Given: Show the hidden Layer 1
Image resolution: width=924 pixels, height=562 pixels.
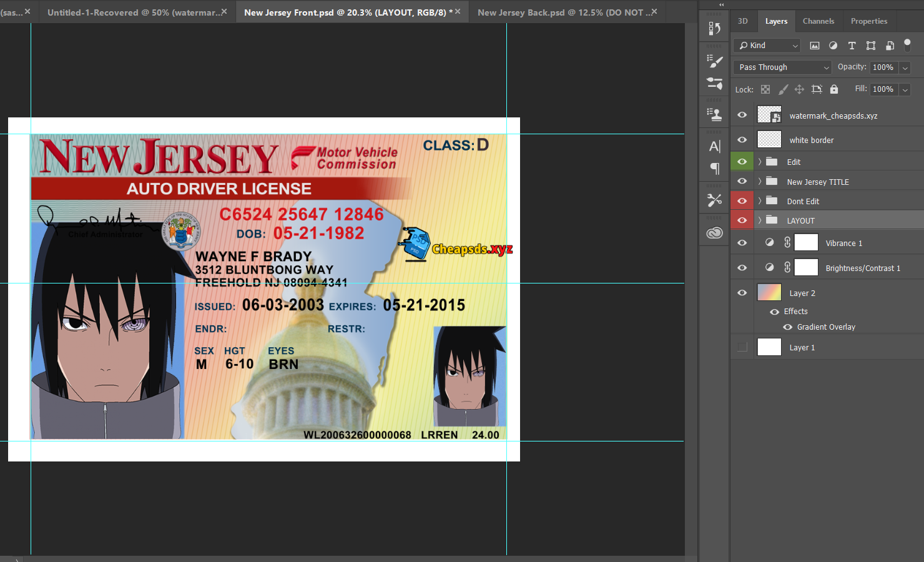Looking at the screenshot, I should (x=742, y=347).
